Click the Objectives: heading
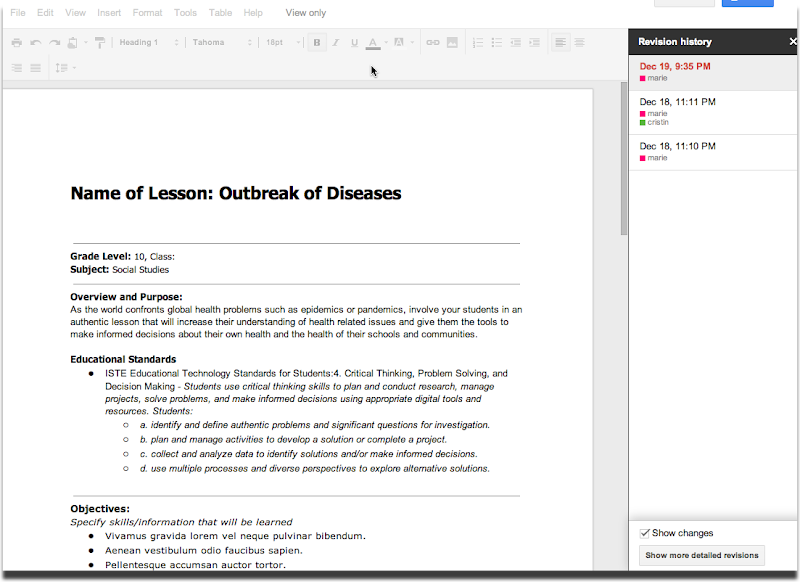 click(100, 509)
